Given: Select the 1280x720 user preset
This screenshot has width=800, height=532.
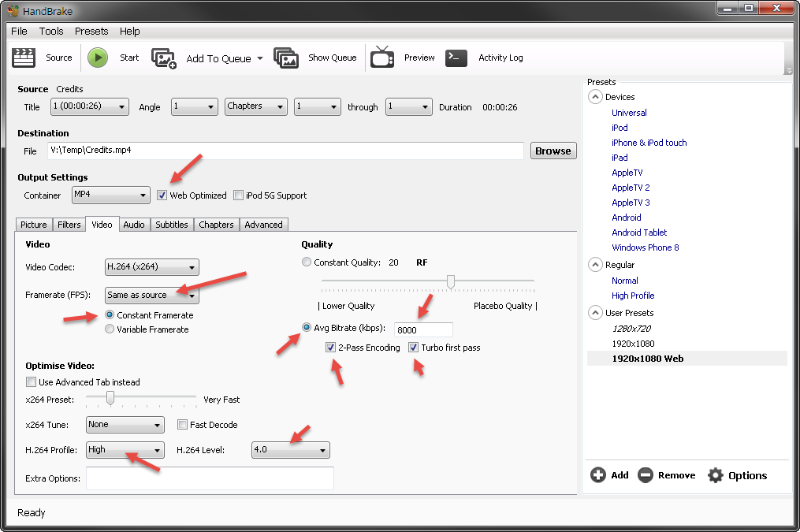Looking at the screenshot, I should pos(631,329).
